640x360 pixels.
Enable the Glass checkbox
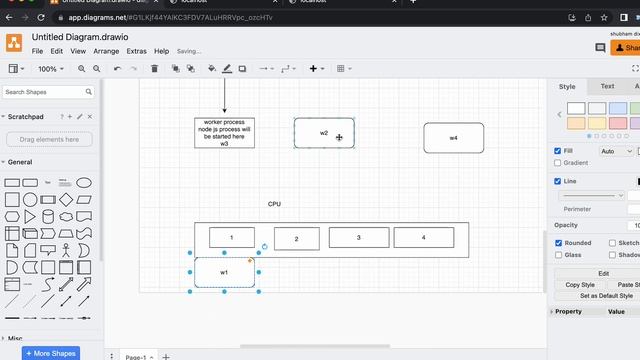pyautogui.click(x=558, y=255)
